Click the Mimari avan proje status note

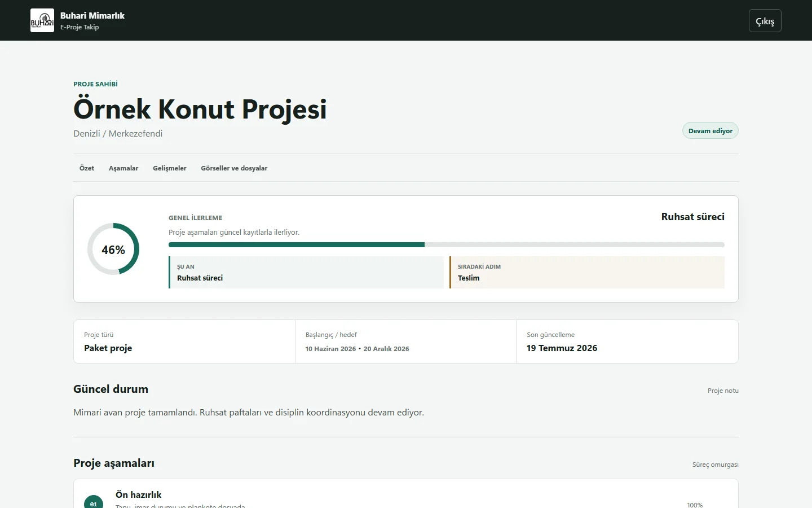tap(249, 413)
